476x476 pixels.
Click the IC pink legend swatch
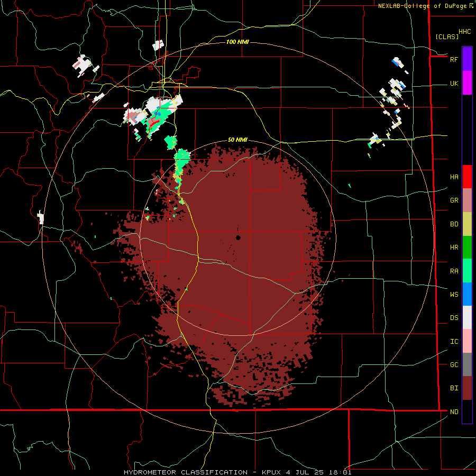coord(467,341)
